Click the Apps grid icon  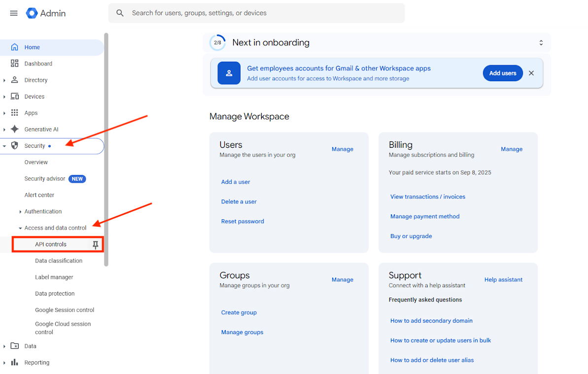(x=15, y=113)
